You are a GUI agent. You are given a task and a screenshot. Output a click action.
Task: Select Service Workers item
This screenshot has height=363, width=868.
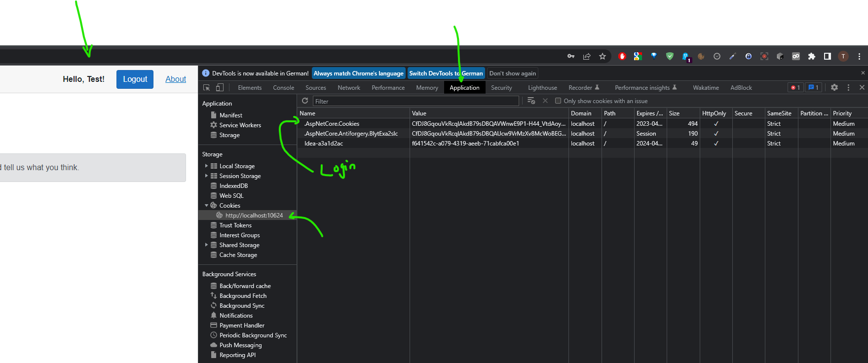click(240, 125)
